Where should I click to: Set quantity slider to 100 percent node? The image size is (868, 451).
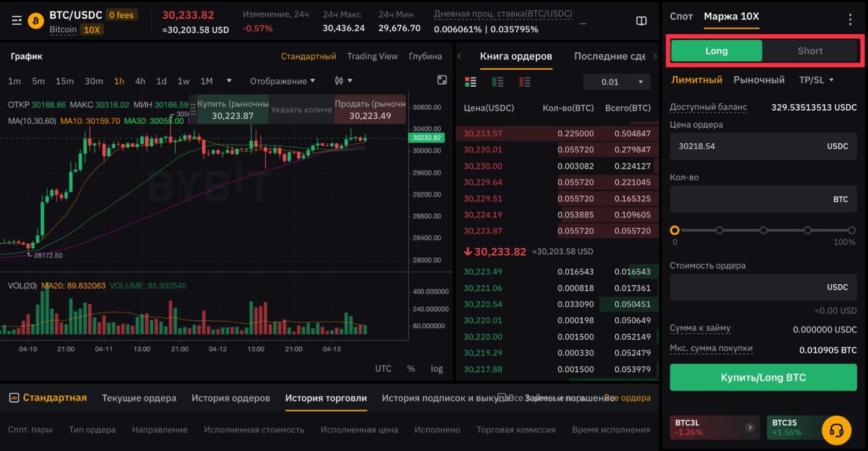click(851, 230)
